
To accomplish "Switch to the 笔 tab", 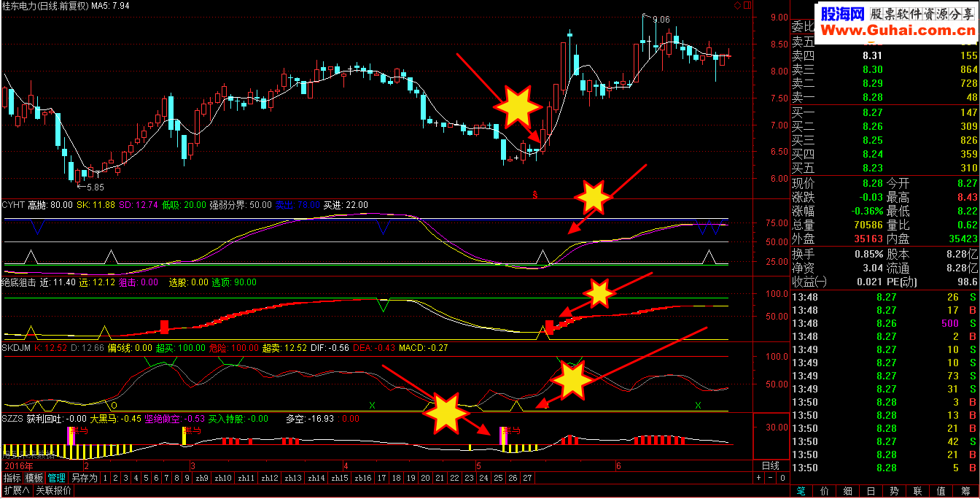I will (x=803, y=492).
